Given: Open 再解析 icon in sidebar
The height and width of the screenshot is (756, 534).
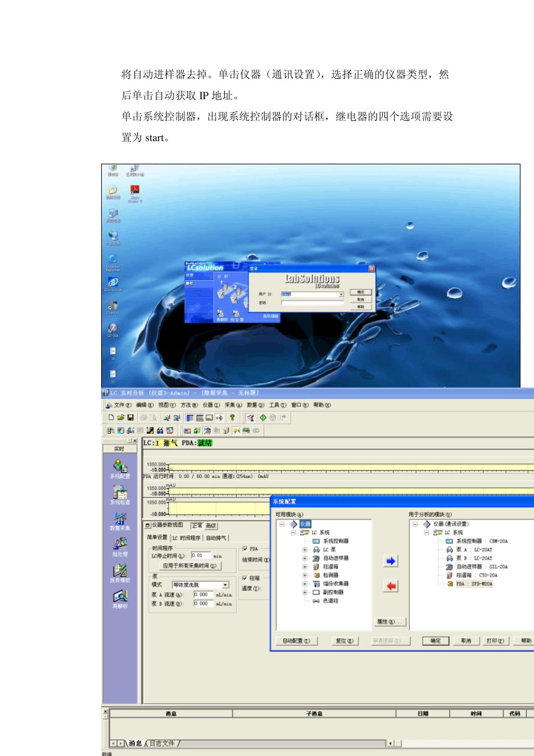Looking at the screenshot, I should coord(120,597).
